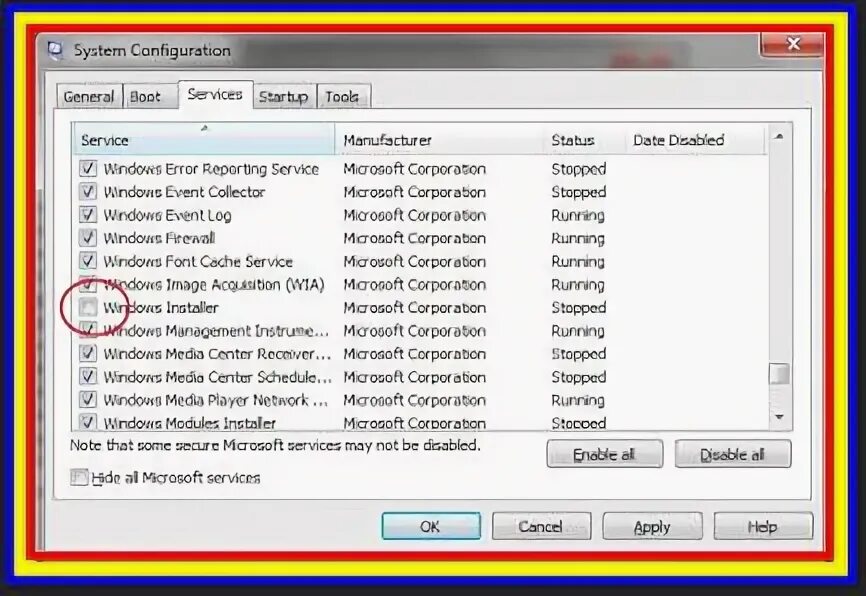Uncheck Windows Modules Installer checkbox
866x596 pixels.
(x=88, y=422)
